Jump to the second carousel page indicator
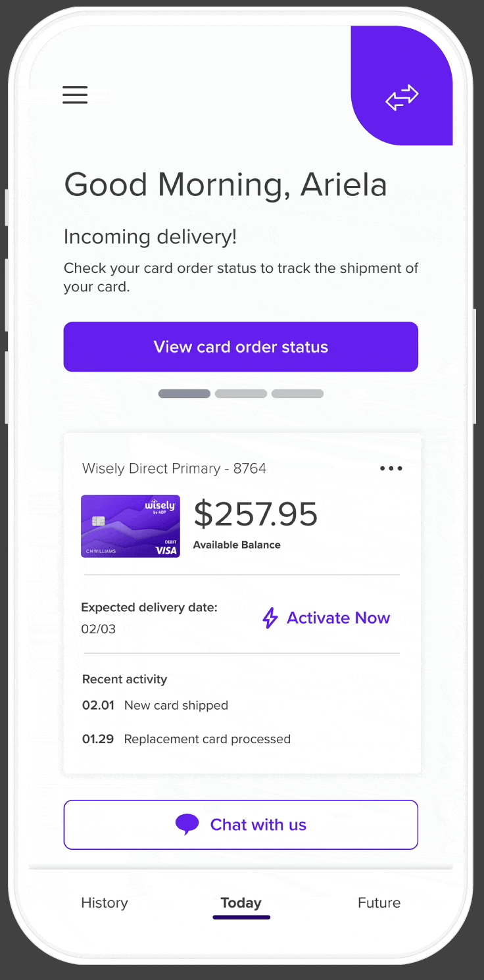This screenshot has width=484, height=980. coord(241,394)
